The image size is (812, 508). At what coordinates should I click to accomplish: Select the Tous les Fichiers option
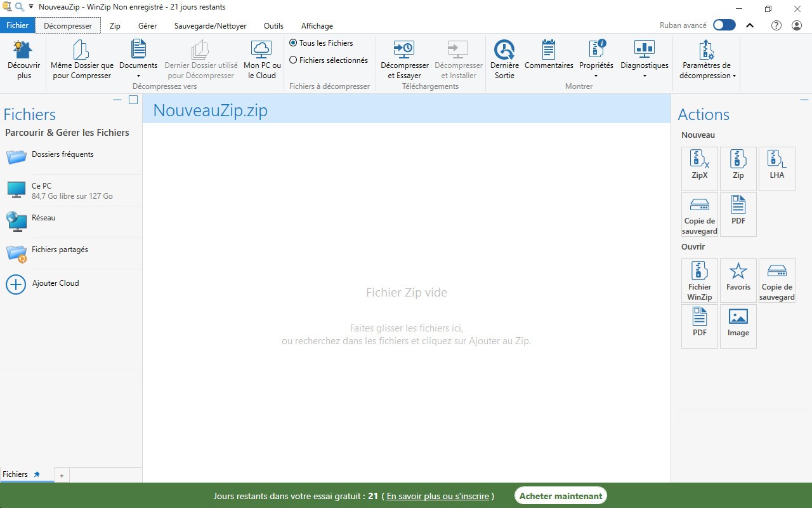(292, 43)
